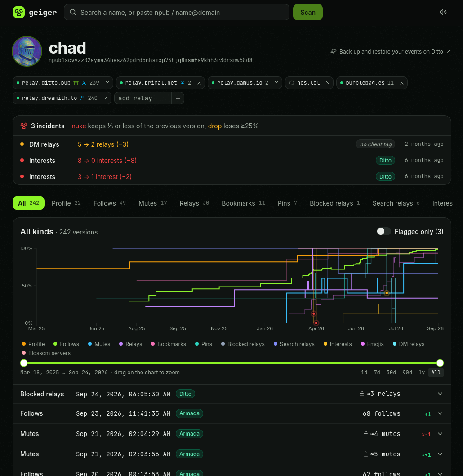Click the person icon on relay.dreamith.to chip
The width and height of the screenshot is (463, 476).
(x=82, y=98)
